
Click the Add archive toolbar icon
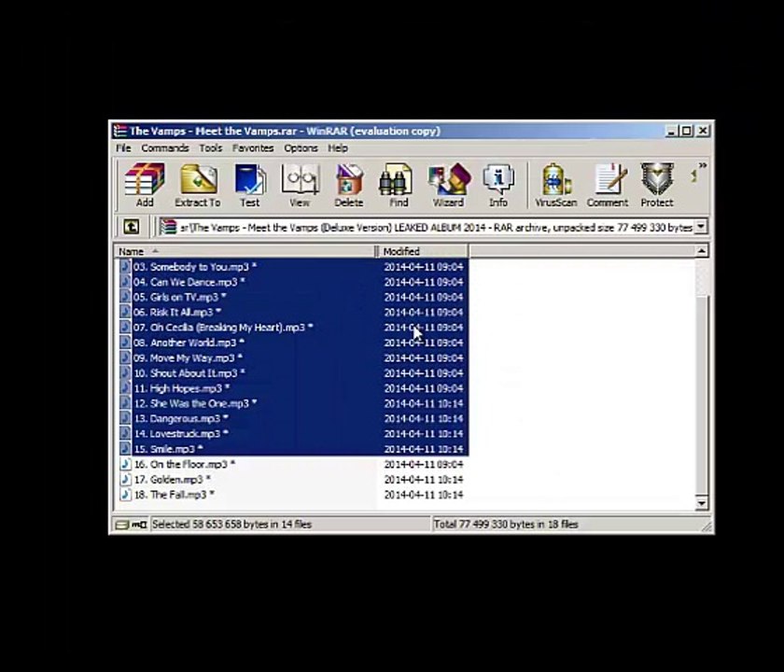pos(145,185)
